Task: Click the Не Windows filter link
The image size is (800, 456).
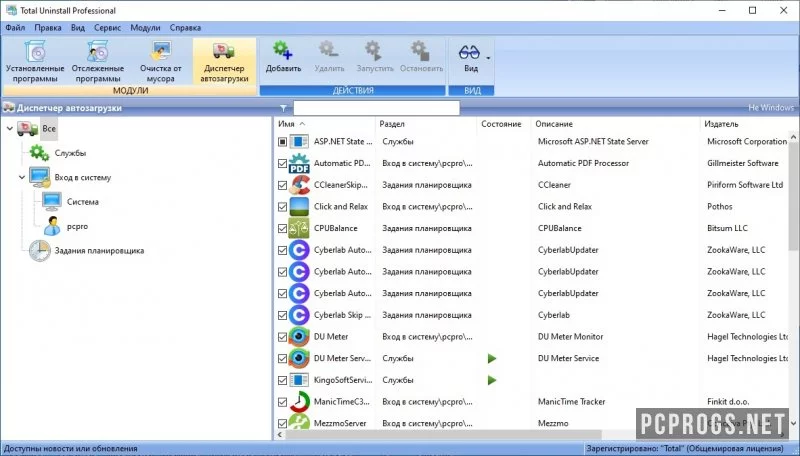Action: (x=771, y=108)
